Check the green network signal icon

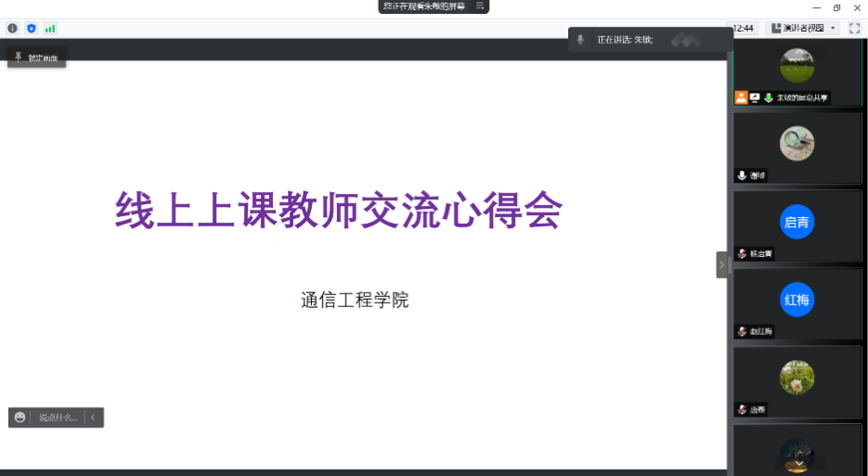50,29
